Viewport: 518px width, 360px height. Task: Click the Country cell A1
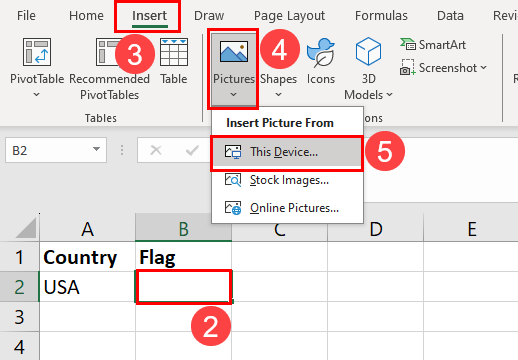click(x=87, y=257)
